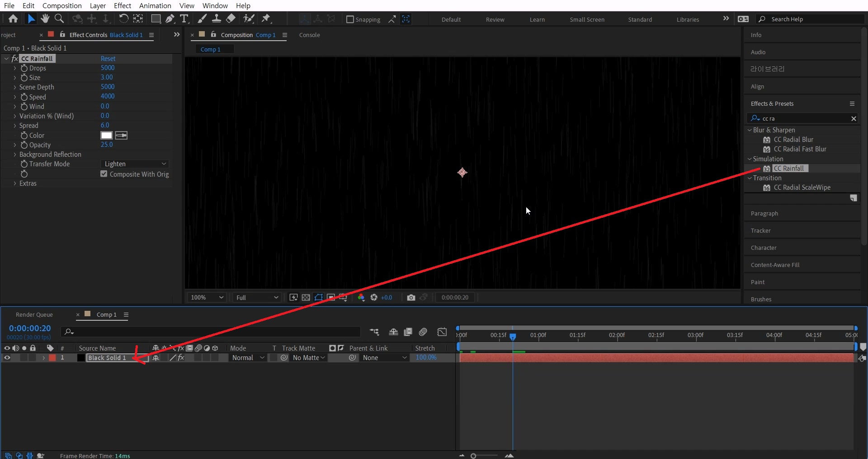Select the Pan Behind anchor point tool
868x459 pixels.
coord(138,19)
